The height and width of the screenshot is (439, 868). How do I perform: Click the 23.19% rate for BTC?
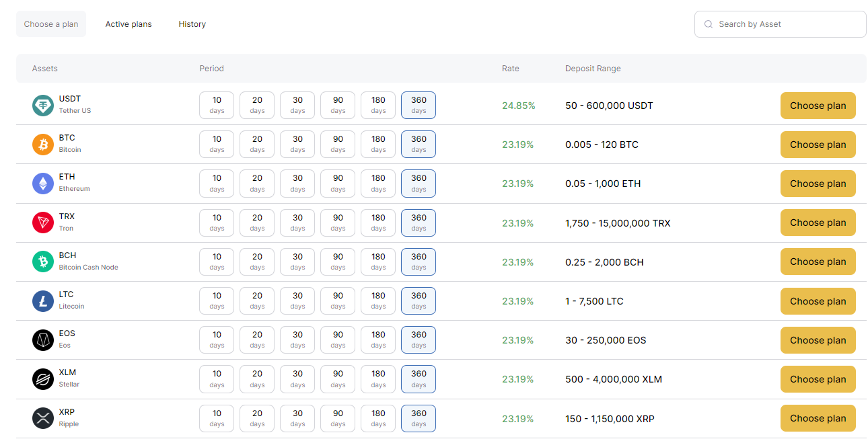(518, 145)
